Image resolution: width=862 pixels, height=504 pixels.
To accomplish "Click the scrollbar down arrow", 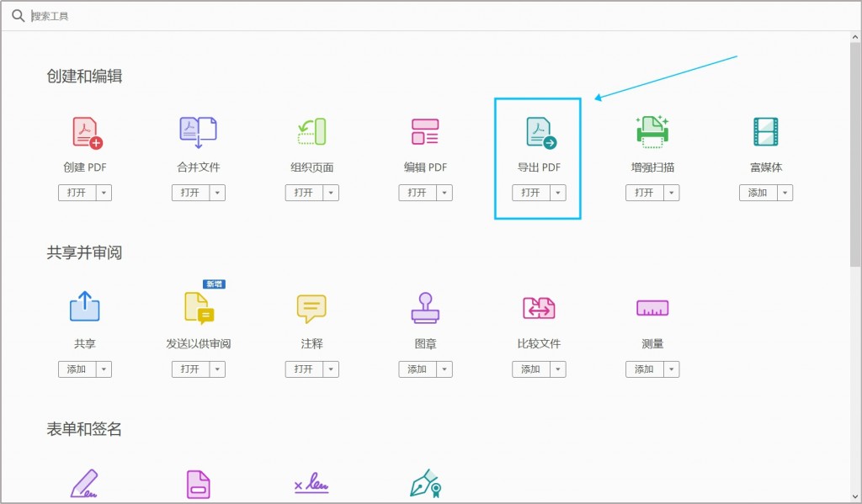I will 855,497.
